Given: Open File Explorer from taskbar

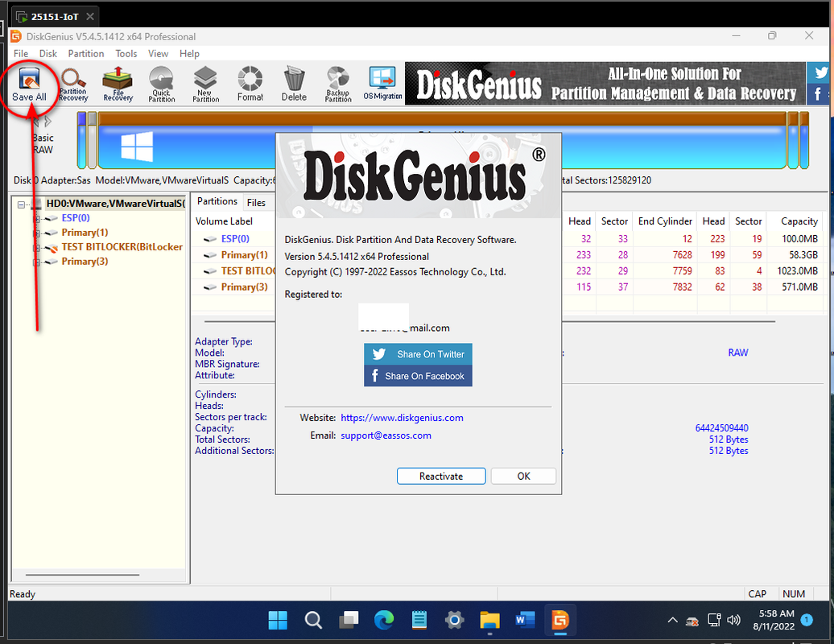Looking at the screenshot, I should 489,620.
